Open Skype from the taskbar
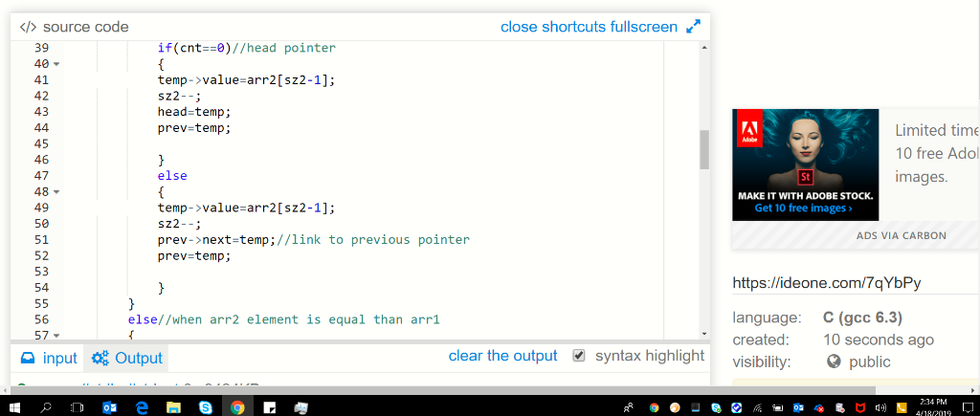This screenshot has width=980, height=416. (205, 408)
